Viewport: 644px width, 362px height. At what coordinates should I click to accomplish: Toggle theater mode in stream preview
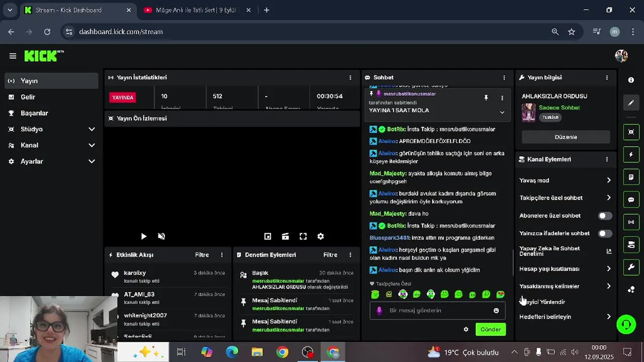coord(285,236)
